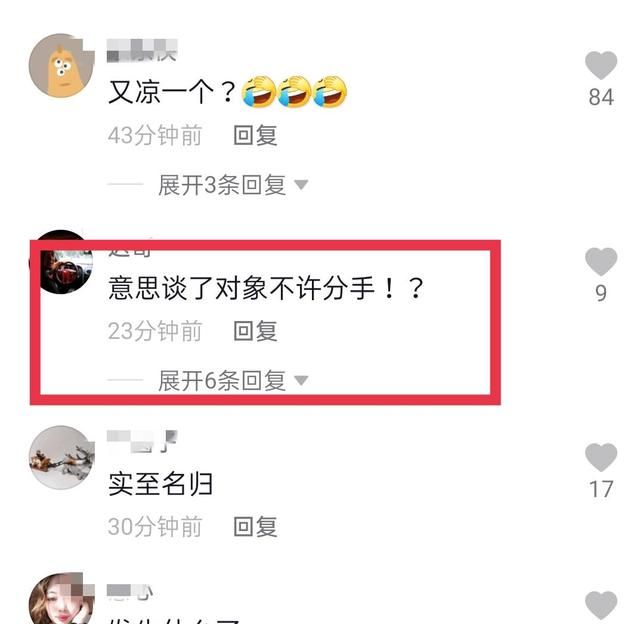Select the comment text "实至名归"
Viewport: 640px width, 624px height.
tap(160, 484)
